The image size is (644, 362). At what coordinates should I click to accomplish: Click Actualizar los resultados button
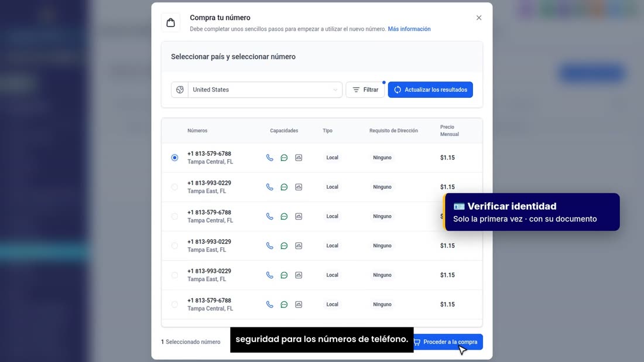430,90
